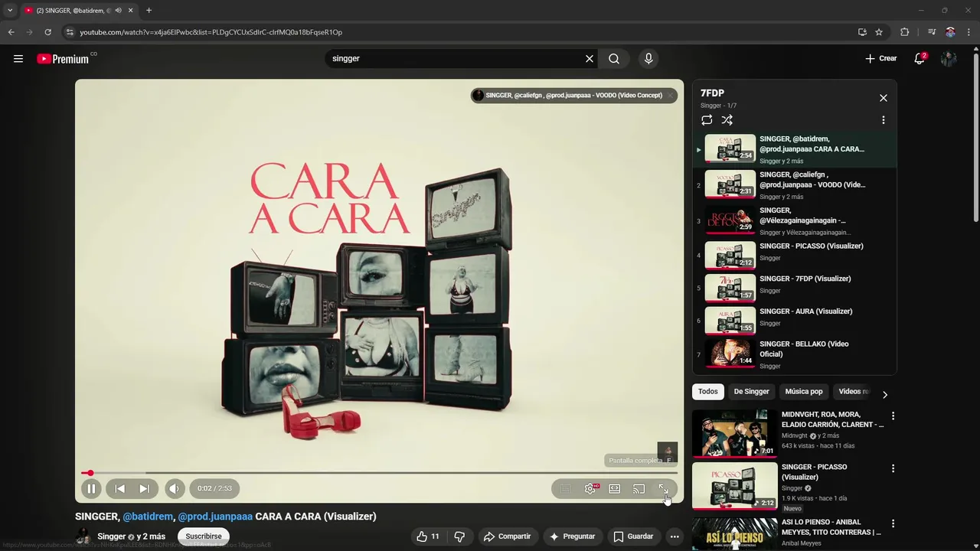Screen dimensions: 980x551
Task: Open the VOODO next-video card in player
Action: 574,96
